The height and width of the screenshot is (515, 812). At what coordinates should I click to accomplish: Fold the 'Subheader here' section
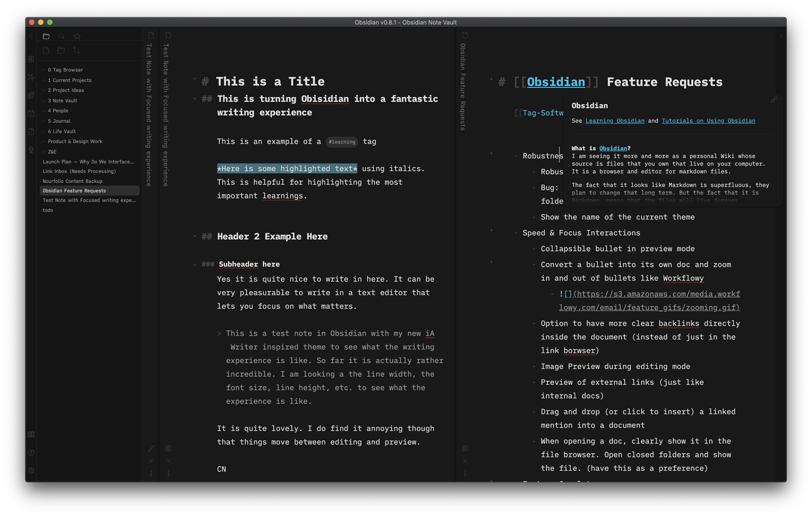(195, 265)
